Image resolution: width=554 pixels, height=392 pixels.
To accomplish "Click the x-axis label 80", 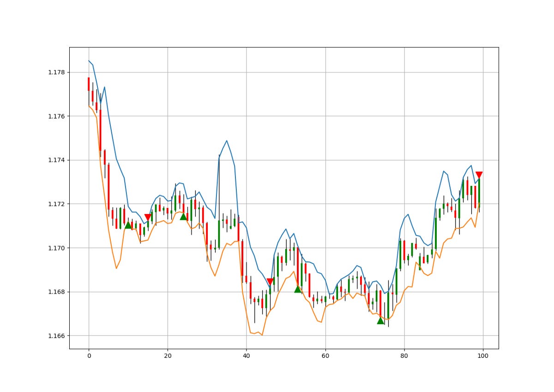I will [x=404, y=356].
